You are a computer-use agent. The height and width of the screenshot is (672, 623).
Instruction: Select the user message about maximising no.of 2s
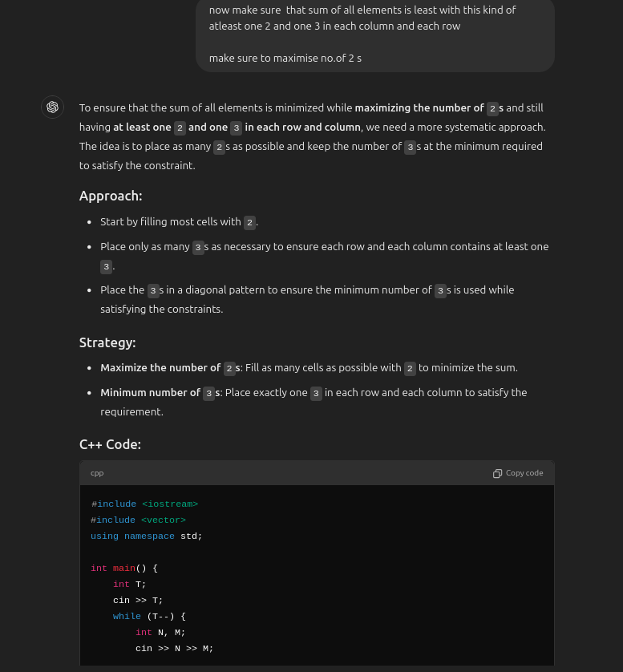(x=285, y=58)
